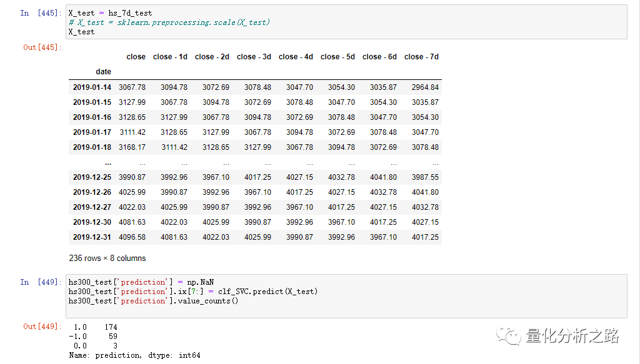
Task: Click the 'close - 1d' column header
Action: click(170, 57)
